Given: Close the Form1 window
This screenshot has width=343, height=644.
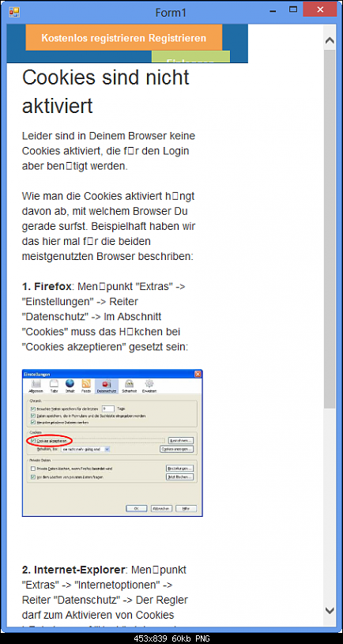Looking at the screenshot, I should pyautogui.click(x=319, y=9).
